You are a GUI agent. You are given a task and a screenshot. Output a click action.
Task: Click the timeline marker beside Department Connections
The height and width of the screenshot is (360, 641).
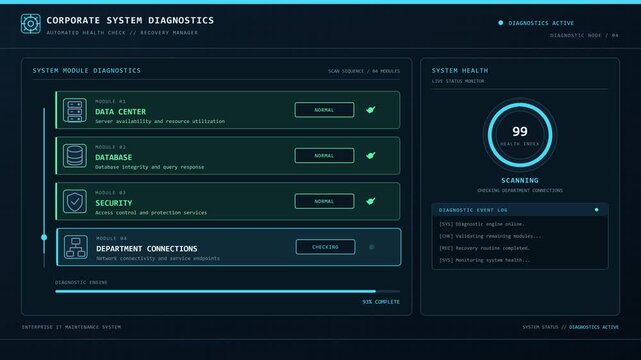[44, 237]
